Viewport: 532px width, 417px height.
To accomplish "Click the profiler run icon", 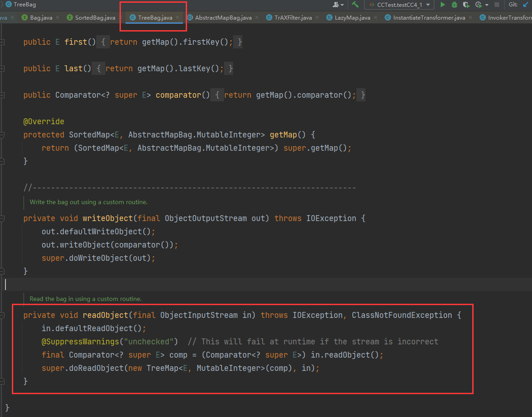I will pos(479,5).
